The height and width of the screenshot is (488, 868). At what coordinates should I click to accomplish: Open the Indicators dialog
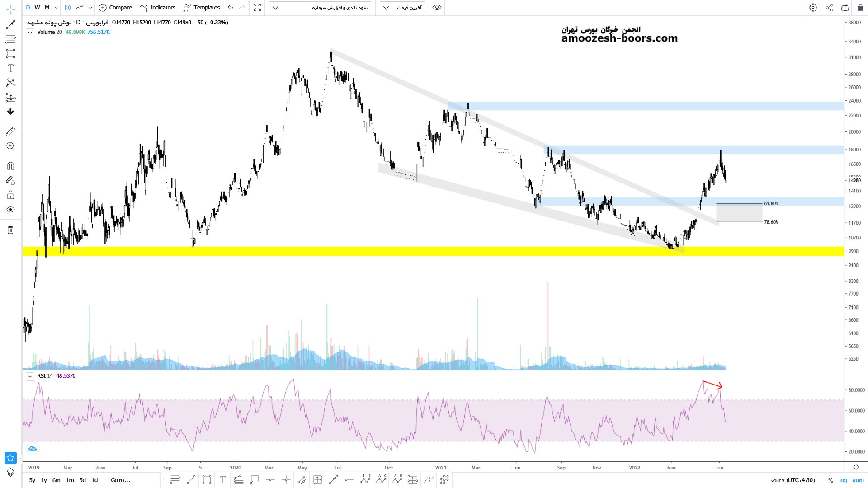point(157,8)
